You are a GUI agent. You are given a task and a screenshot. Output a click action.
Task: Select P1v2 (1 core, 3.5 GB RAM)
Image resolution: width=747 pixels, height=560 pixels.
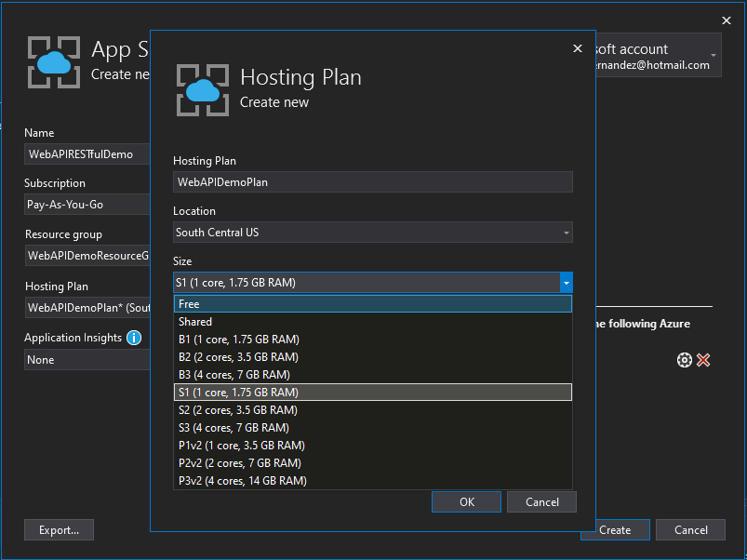tap(373, 446)
